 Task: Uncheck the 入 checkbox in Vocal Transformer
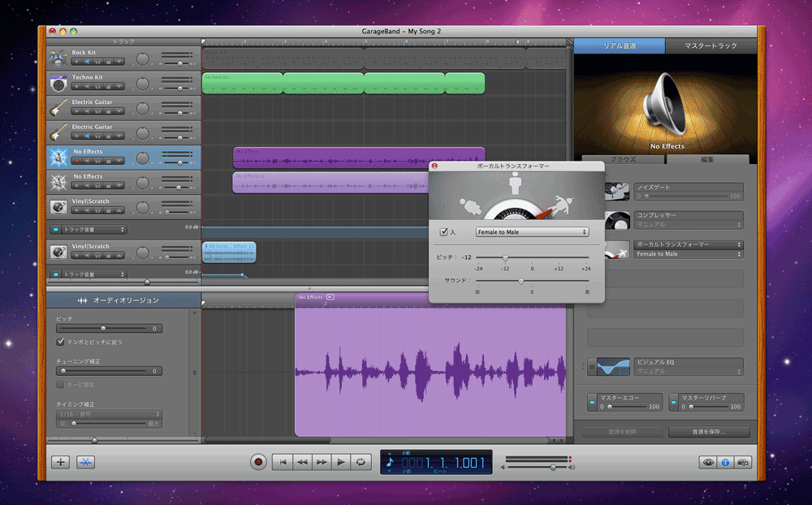444,232
